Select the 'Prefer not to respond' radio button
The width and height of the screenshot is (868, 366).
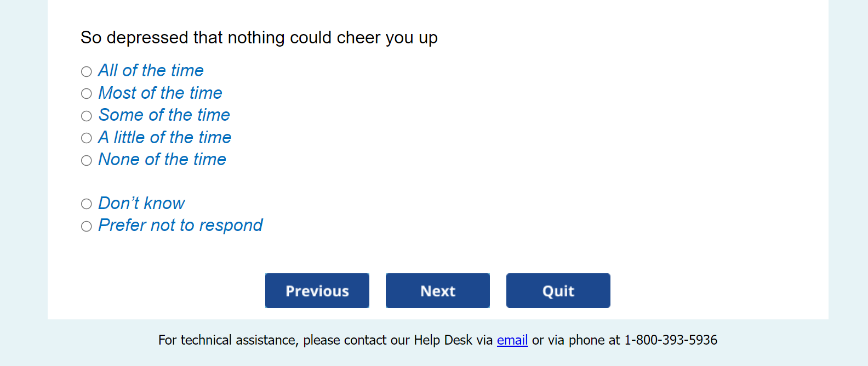87,227
